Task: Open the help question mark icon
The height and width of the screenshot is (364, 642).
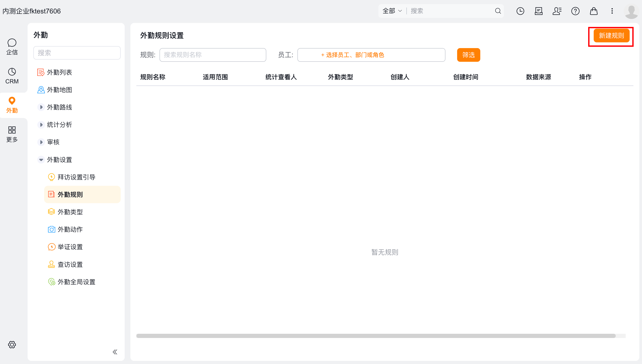Action: click(x=575, y=11)
